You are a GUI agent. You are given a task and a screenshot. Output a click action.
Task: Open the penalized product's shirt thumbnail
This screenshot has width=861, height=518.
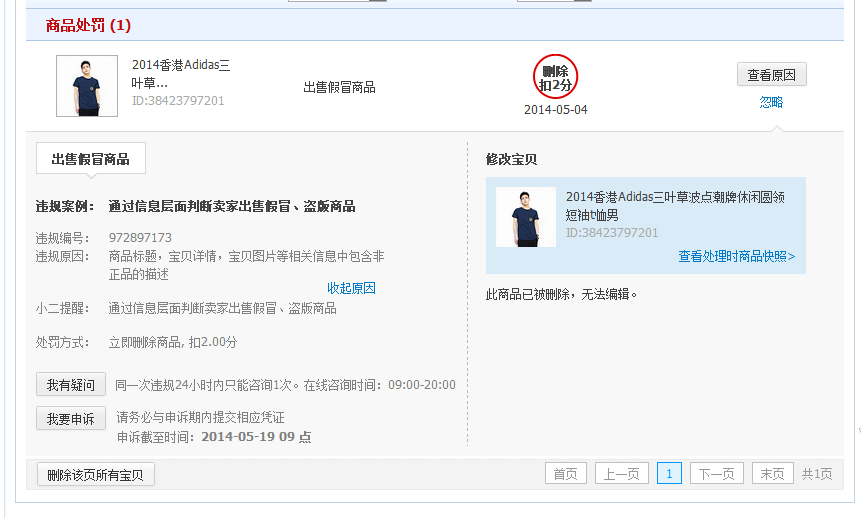point(86,86)
